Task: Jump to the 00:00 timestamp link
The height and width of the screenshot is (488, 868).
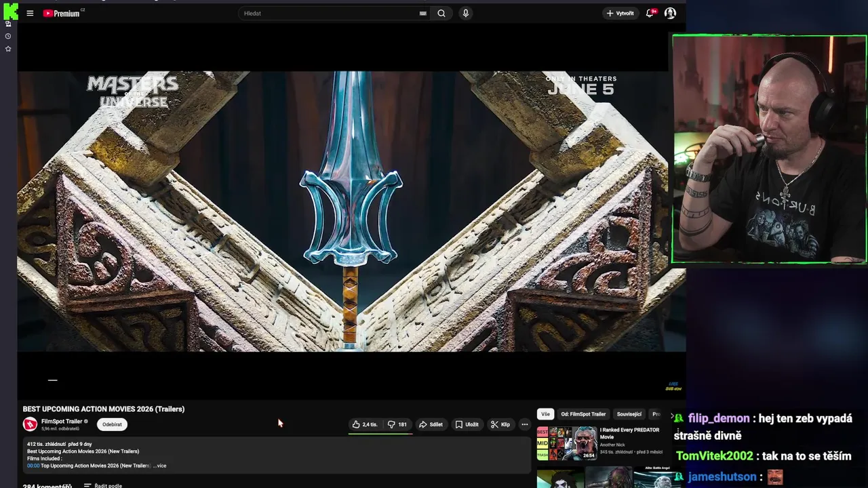Action: pos(33,466)
